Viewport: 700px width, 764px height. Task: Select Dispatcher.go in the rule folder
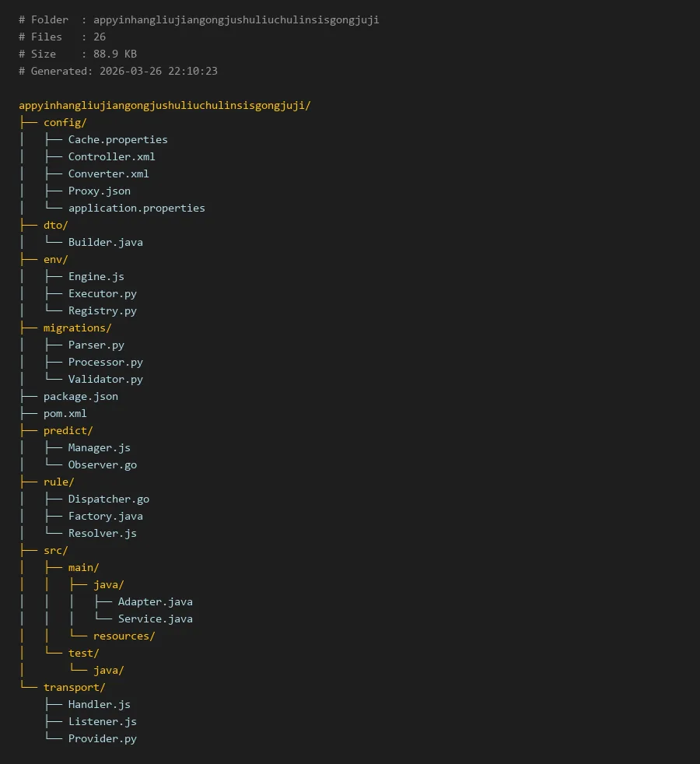[108, 499]
